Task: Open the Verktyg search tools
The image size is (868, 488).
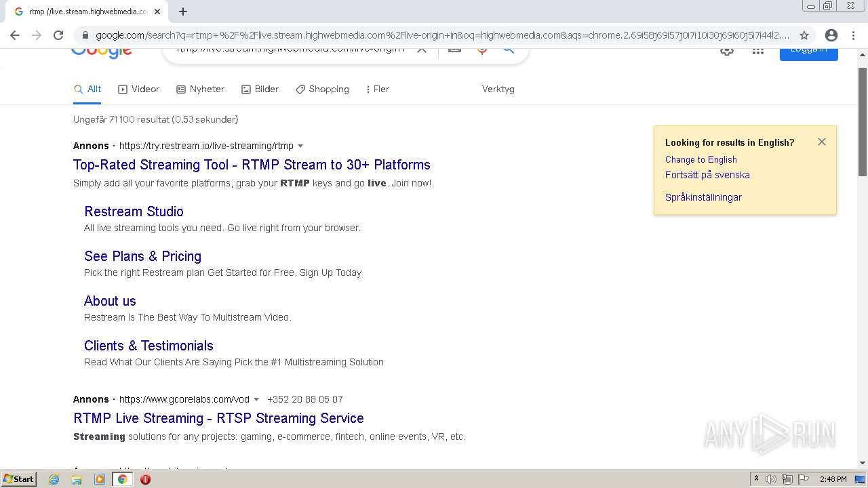Action: click(x=498, y=89)
